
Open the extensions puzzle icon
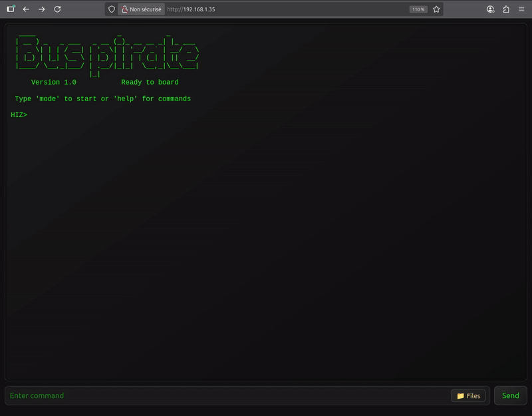tap(506, 9)
